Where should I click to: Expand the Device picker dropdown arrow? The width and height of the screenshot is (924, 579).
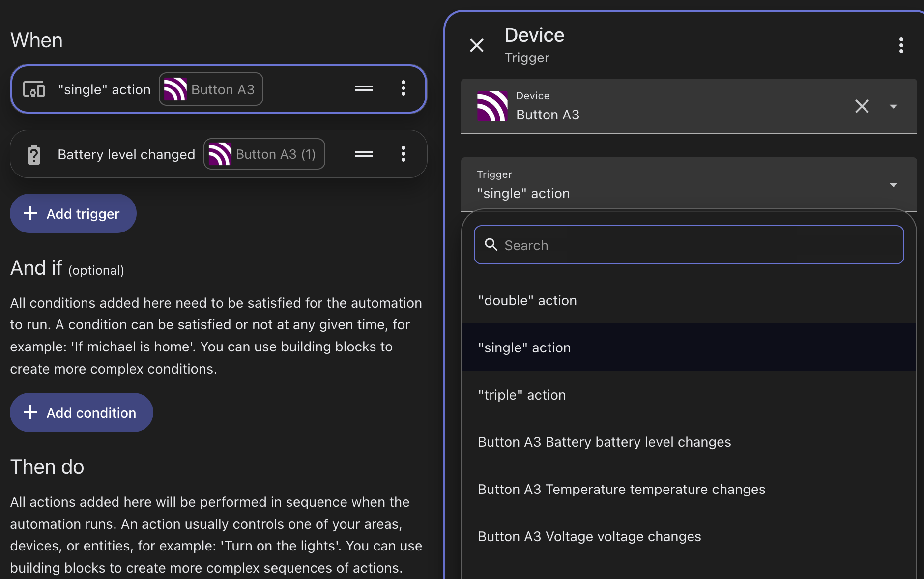click(894, 106)
